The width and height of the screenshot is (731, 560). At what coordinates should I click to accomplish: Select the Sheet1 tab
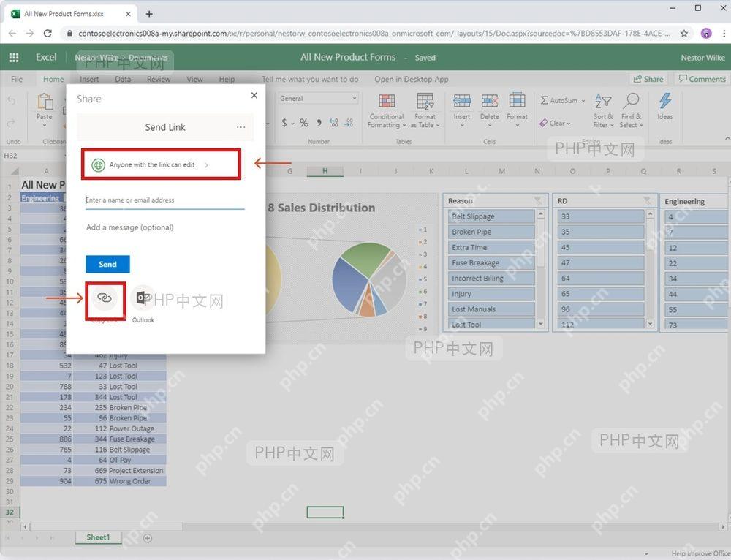tap(99, 537)
